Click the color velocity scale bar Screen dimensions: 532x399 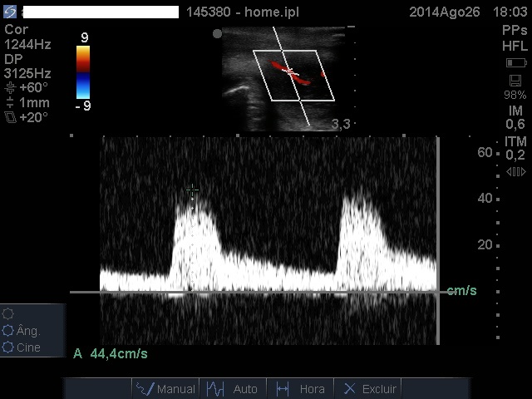click(83, 72)
